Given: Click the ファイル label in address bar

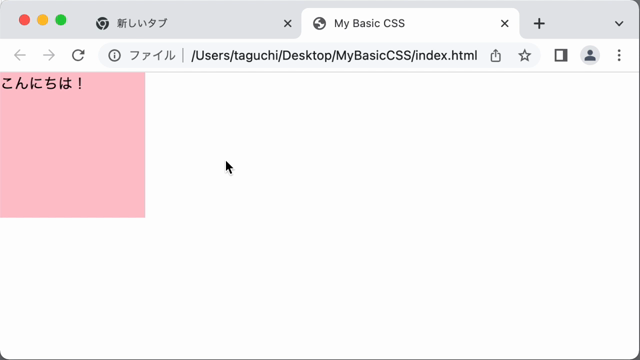Looking at the screenshot, I should click(x=152, y=55).
